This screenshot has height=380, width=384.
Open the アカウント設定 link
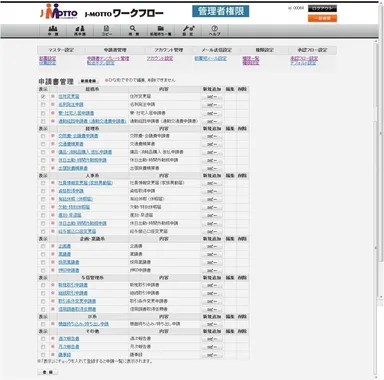(160, 58)
